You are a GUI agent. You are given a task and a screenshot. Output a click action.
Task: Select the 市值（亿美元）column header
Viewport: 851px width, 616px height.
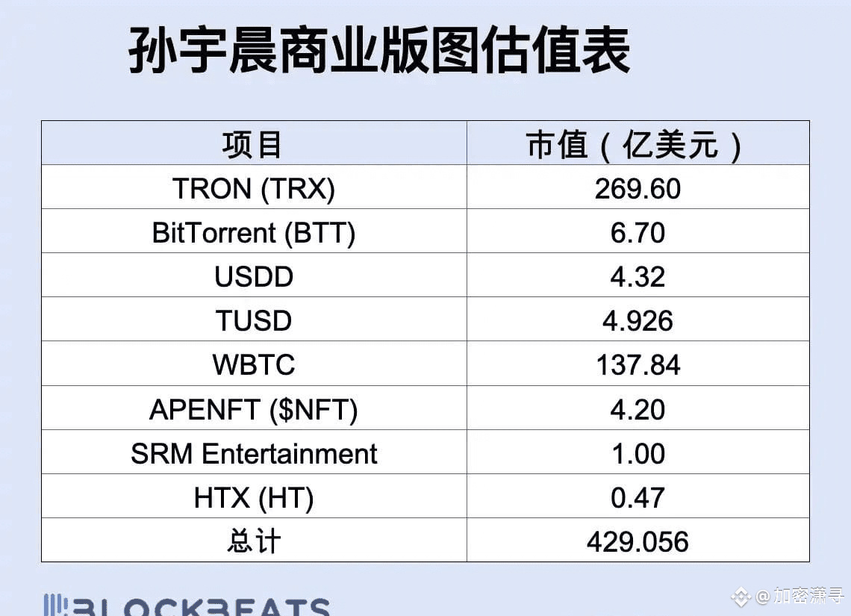click(638, 144)
